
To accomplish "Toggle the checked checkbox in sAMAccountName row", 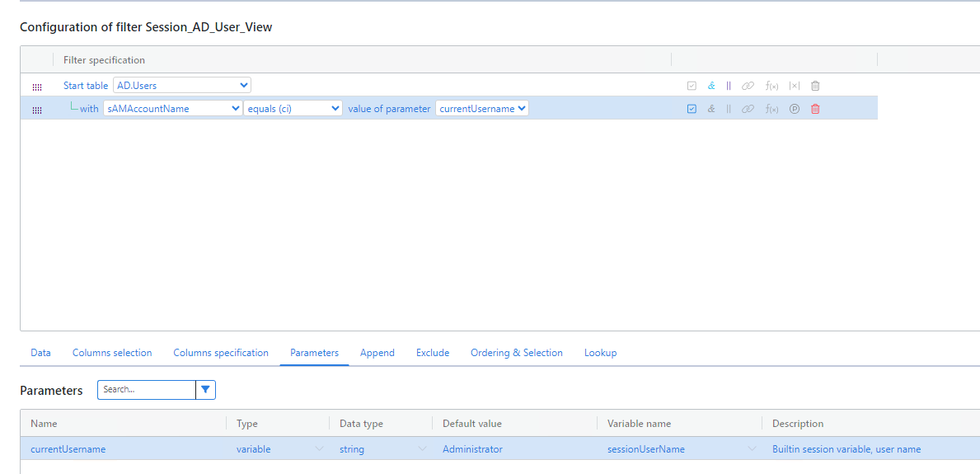I will [x=692, y=109].
